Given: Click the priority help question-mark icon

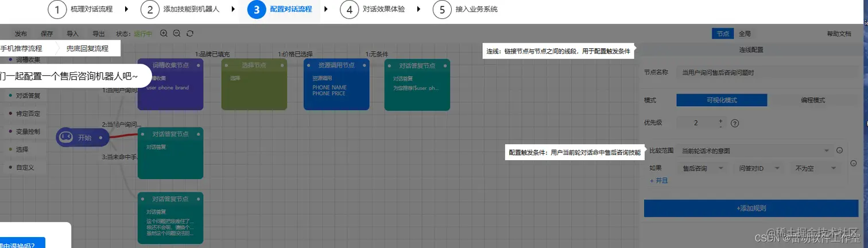Looking at the screenshot, I should 734,123.
